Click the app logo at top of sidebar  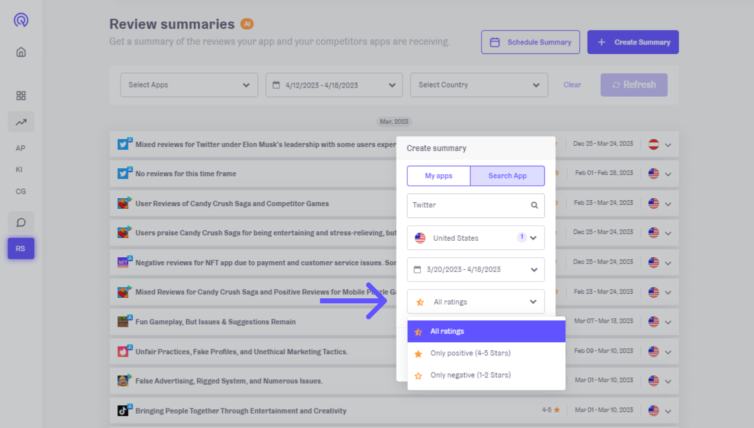pyautogui.click(x=21, y=20)
